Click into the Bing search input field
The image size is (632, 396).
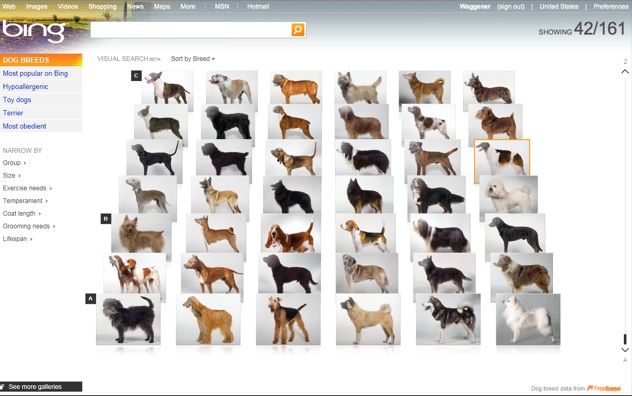point(191,29)
